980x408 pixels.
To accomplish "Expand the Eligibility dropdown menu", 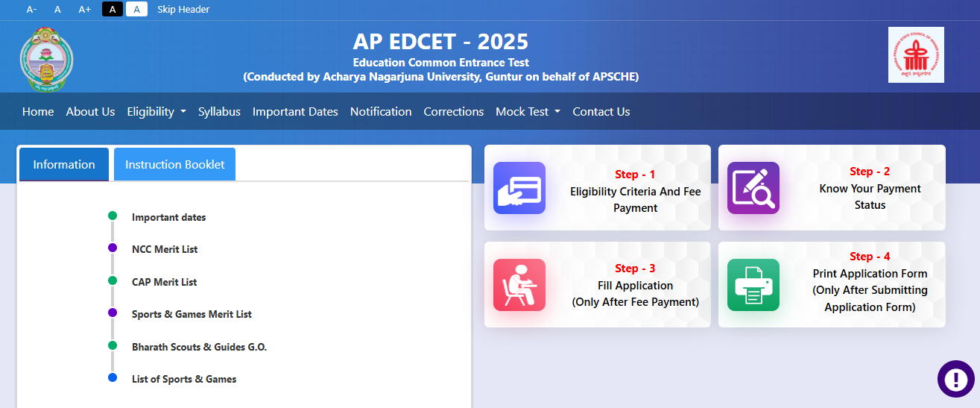I will (x=157, y=111).
